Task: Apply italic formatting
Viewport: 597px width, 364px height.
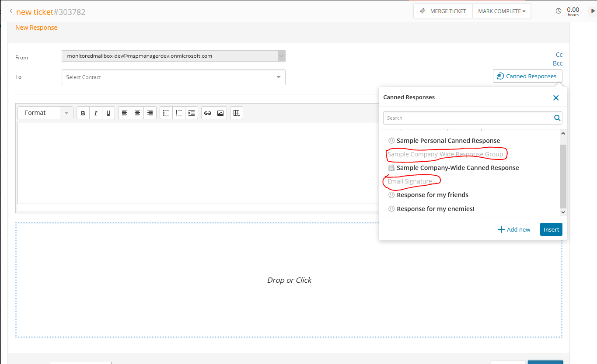Action: 95,113
